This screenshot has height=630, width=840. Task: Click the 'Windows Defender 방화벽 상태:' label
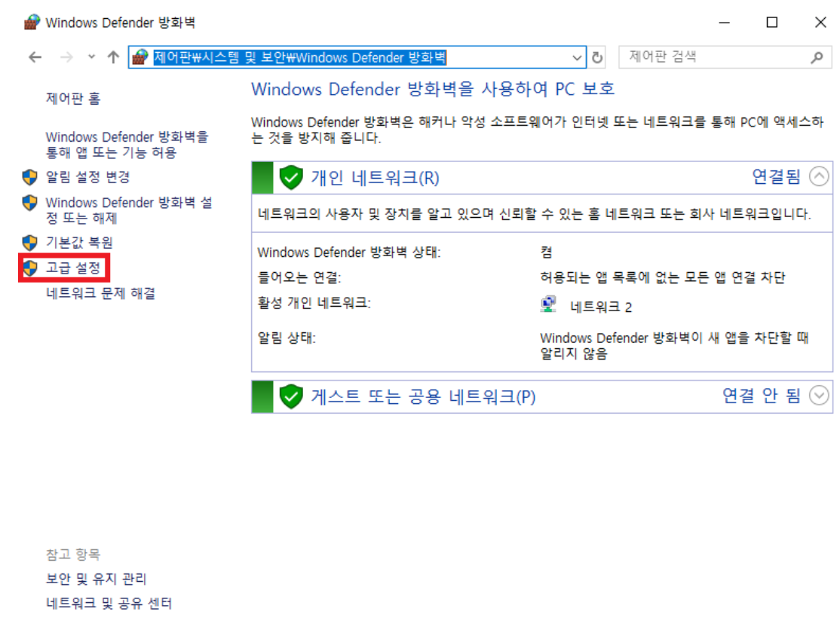tap(349, 252)
